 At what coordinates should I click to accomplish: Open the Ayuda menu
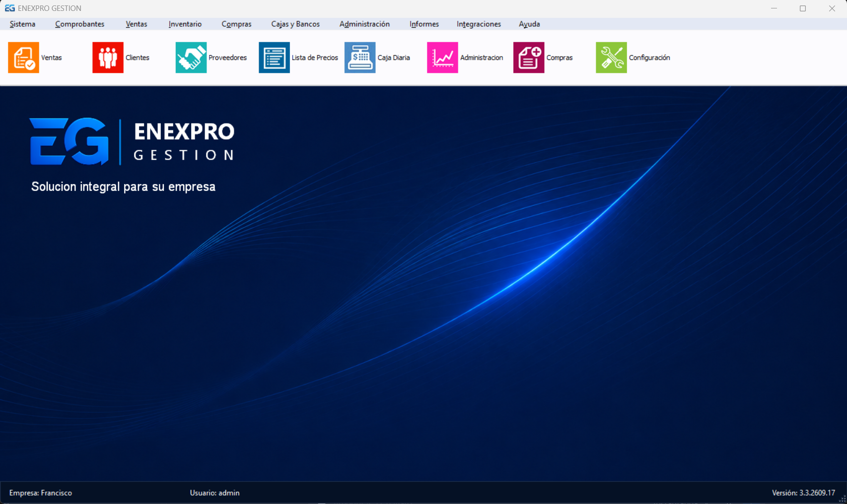[529, 24]
